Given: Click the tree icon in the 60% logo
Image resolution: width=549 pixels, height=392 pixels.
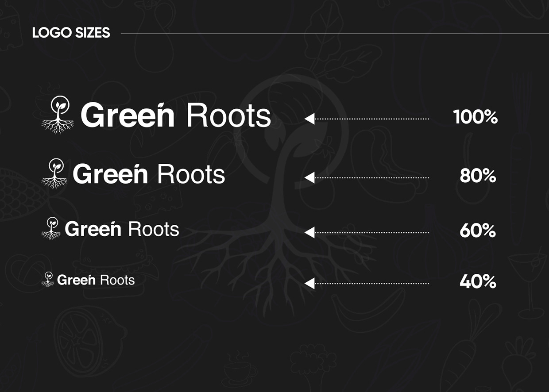Looking at the screenshot, I should click(51, 228).
